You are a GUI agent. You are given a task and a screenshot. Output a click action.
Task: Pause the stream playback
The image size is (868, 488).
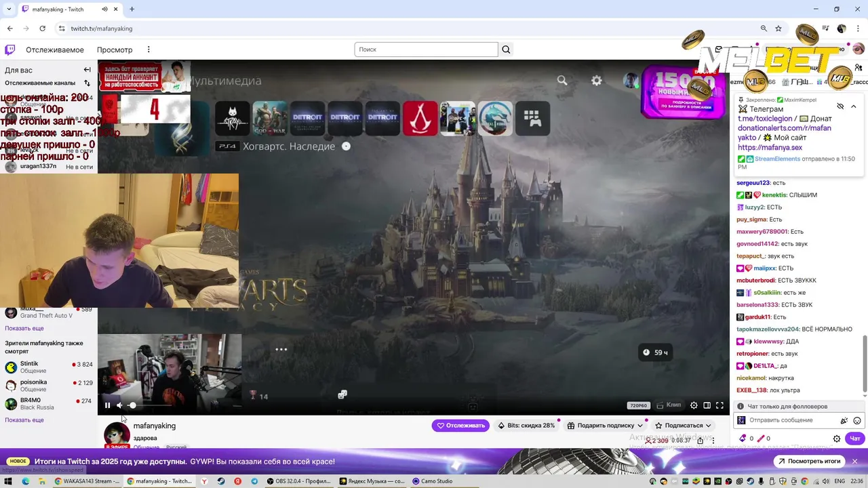tap(107, 405)
